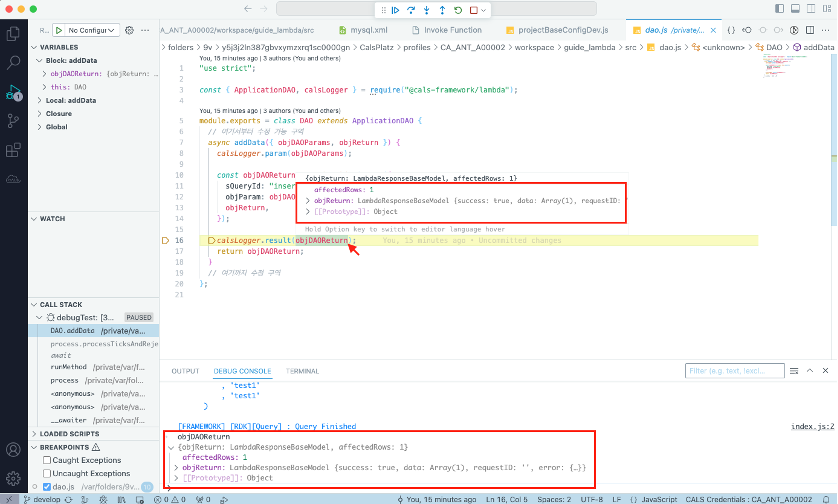Close the bottom panel

coord(826,370)
